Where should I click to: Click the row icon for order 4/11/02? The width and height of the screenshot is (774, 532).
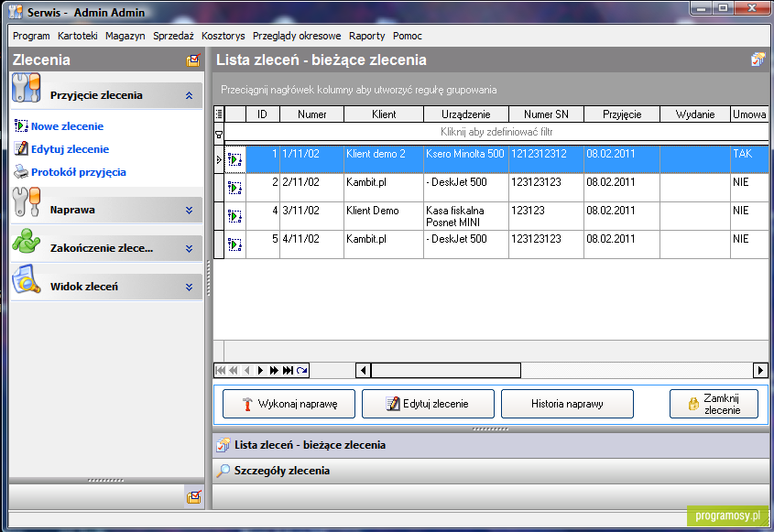coord(234,244)
